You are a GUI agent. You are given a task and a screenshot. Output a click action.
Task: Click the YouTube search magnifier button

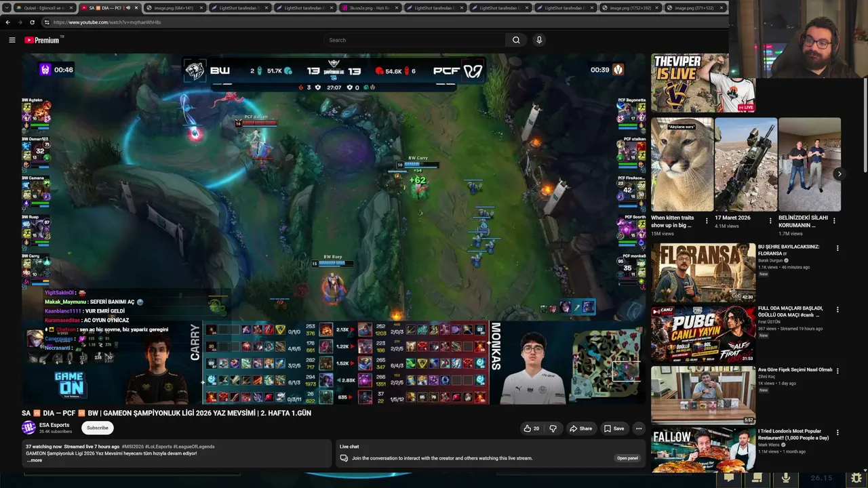(516, 40)
